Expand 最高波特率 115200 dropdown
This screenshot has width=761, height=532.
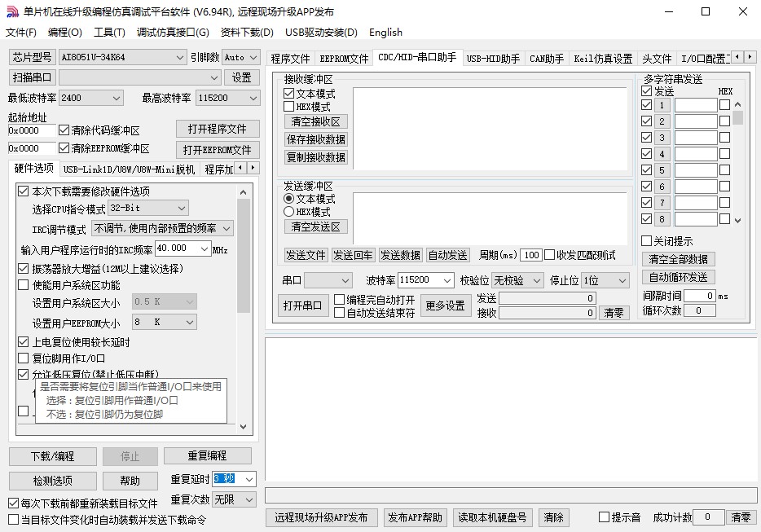coord(253,98)
